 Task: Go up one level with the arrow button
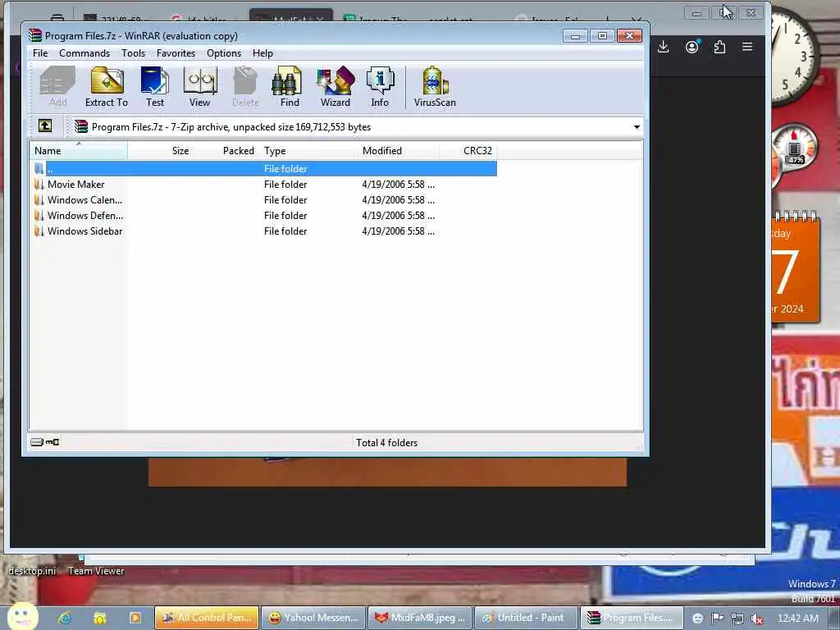[45, 126]
